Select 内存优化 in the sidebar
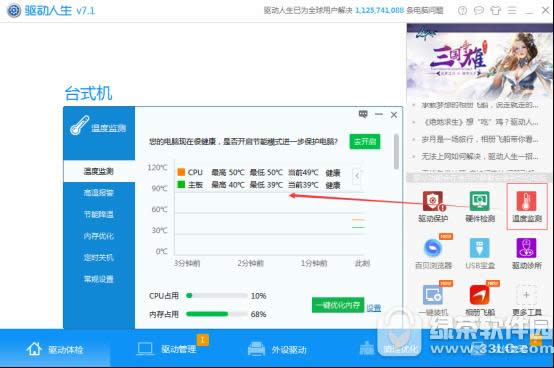 point(99,236)
